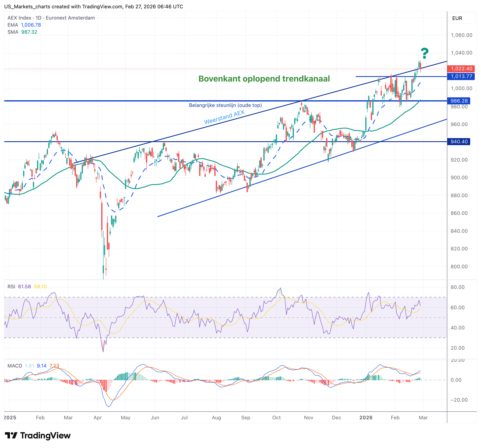The width and height of the screenshot is (481, 448).
Task: Click the TradingView logo at bottom
Action: coord(38,435)
